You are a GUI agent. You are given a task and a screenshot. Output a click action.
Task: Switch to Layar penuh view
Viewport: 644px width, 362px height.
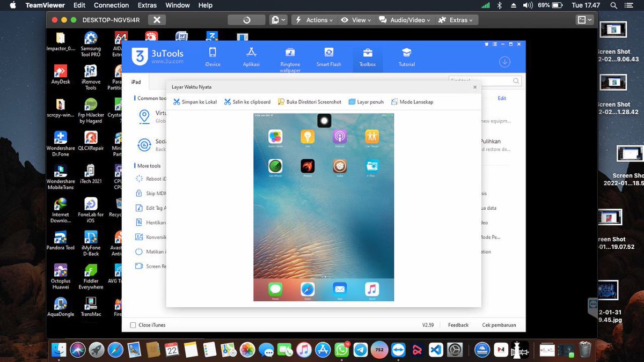coord(366,102)
